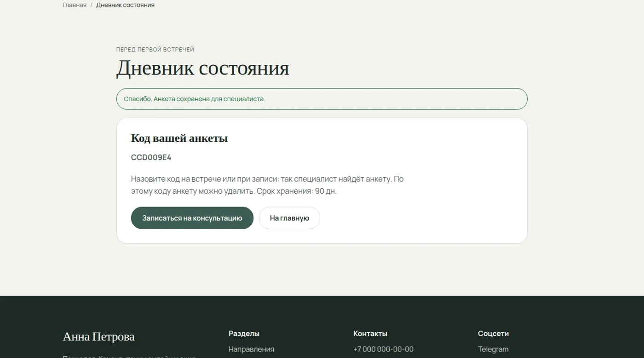Click the Соцсети footer heading
Image resolution: width=644 pixels, height=358 pixels.
[493, 334]
